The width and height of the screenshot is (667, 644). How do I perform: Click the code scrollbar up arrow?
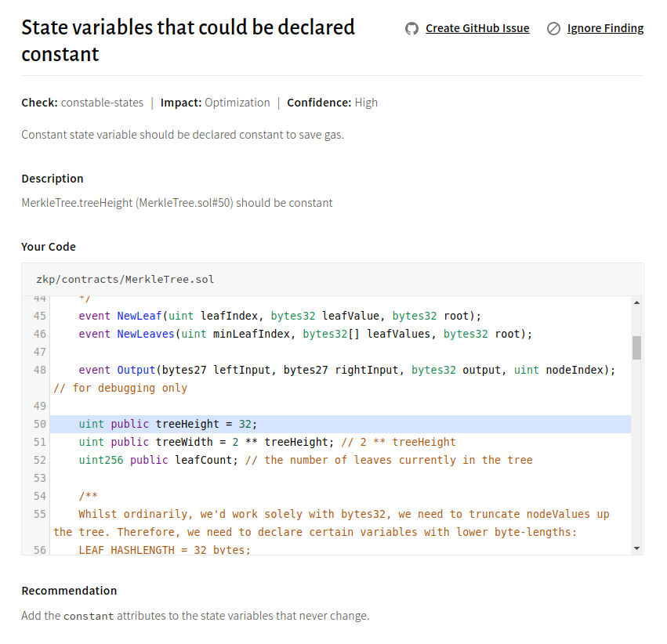tap(636, 302)
